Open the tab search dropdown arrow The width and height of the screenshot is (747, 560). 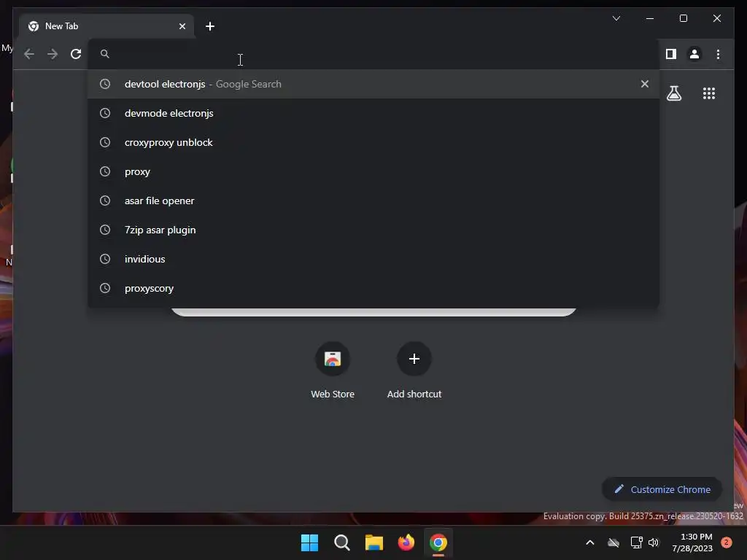coord(616,18)
